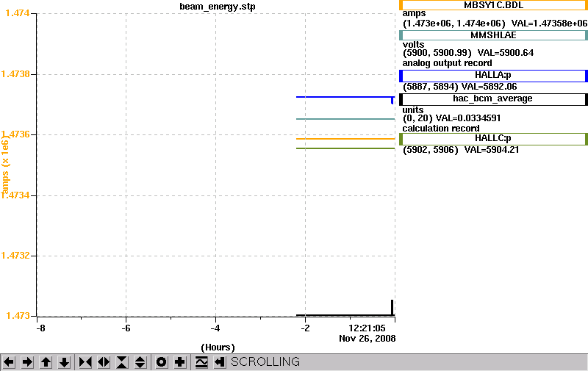The height and width of the screenshot is (371, 588).
Task: Click the orange MBSY1C.BDL trace in the graph
Action: coord(345,139)
